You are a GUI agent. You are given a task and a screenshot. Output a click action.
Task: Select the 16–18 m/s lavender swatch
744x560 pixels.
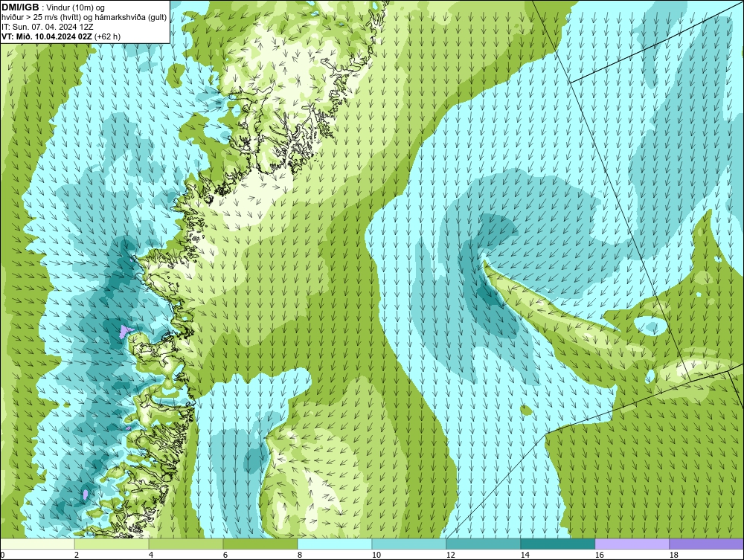point(632,544)
